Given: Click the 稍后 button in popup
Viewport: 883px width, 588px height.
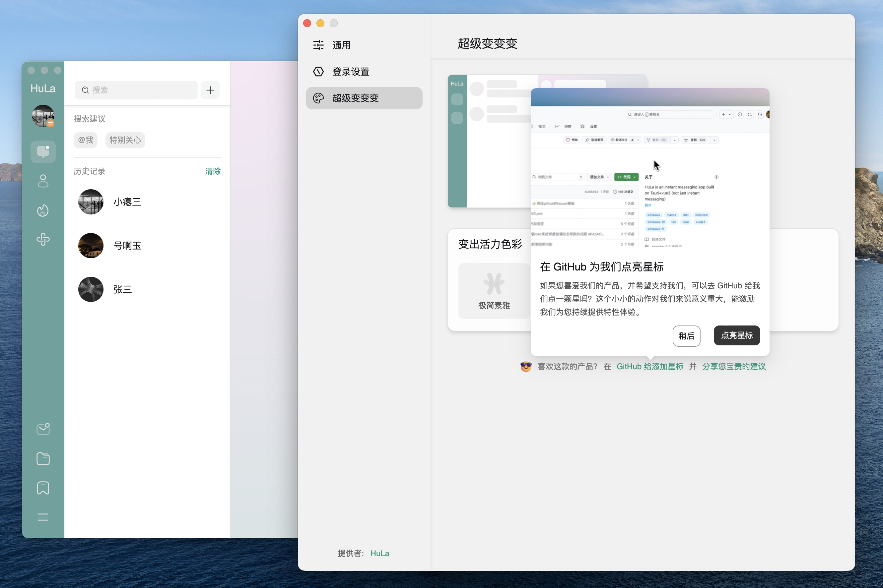Looking at the screenshot, I should pos(686,336).
